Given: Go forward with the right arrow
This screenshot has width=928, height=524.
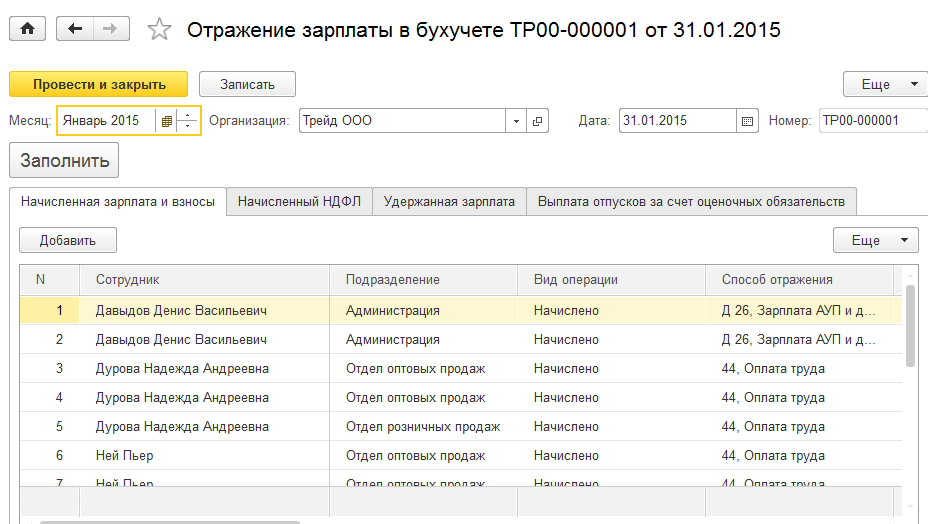Looking at the screenshot, I should tap(108, 29).
